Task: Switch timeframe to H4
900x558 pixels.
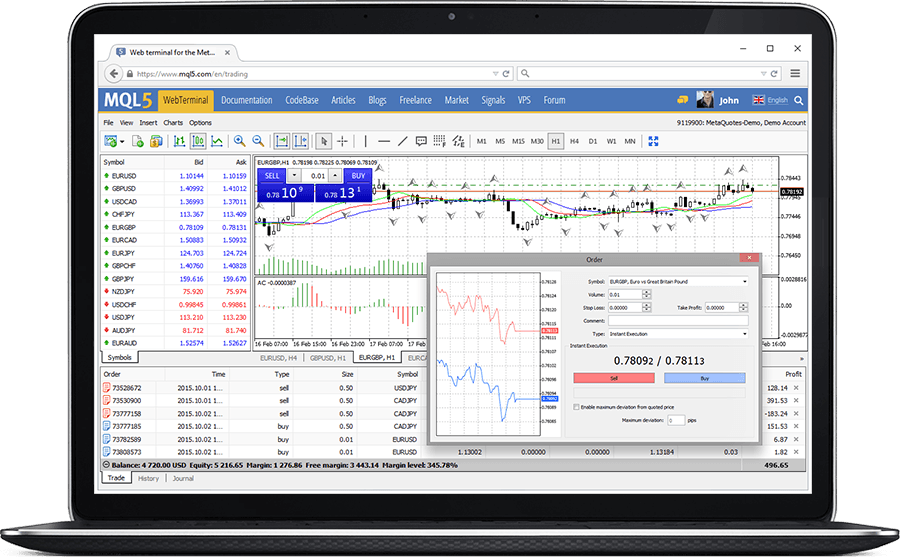Action: [575, 141]
